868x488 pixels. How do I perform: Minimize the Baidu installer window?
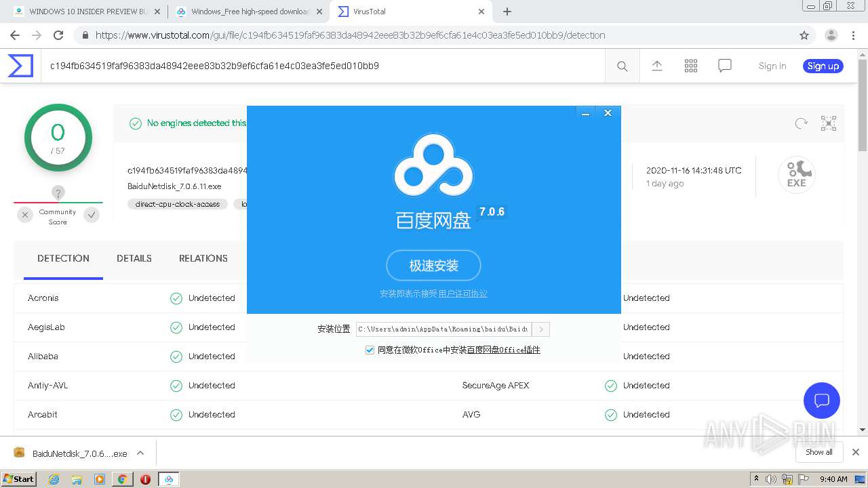[x=585, y=113]
